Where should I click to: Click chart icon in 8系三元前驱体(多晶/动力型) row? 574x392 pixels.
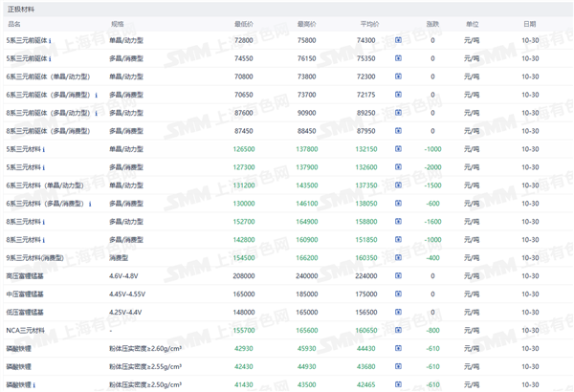coord(398,113)
